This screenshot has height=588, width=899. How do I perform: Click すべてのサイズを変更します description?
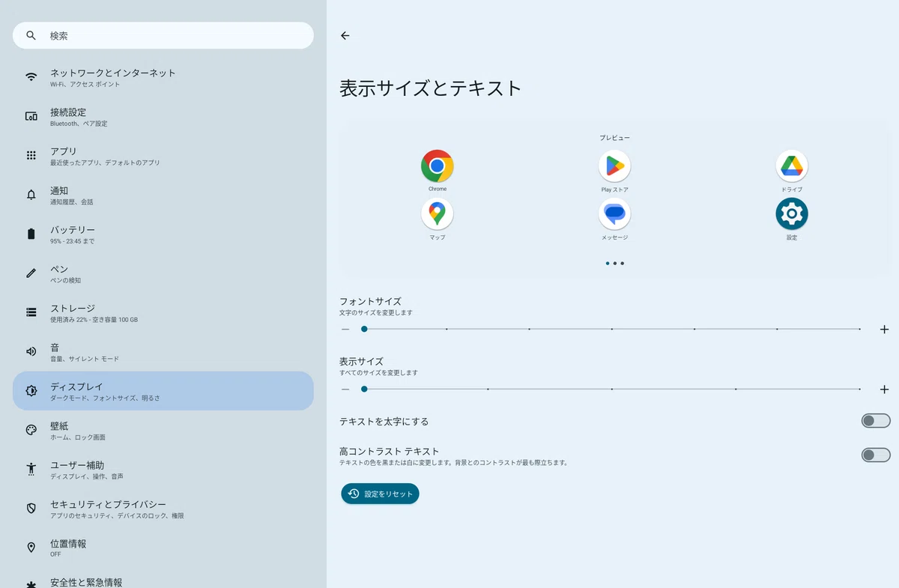(x=378, y=372)
